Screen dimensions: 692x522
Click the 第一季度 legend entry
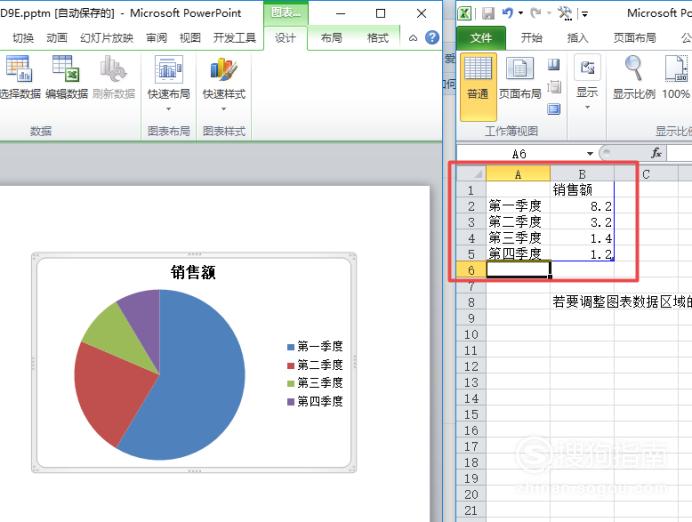pos(315,346)
